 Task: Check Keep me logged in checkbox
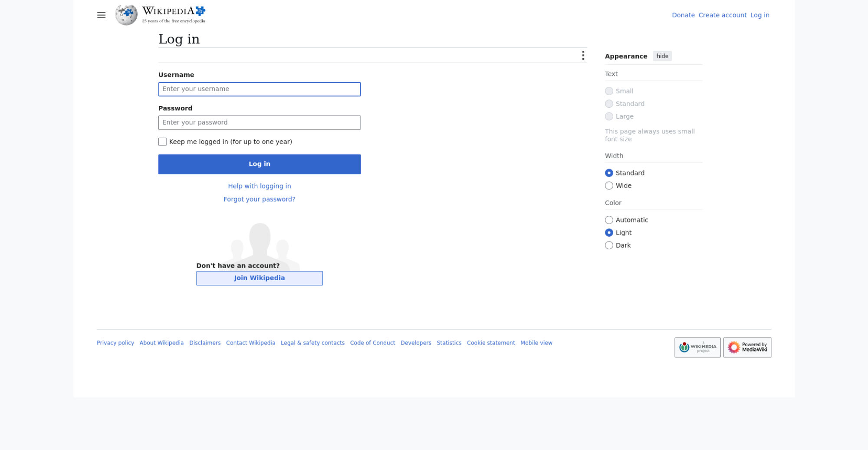coord(162,142)
